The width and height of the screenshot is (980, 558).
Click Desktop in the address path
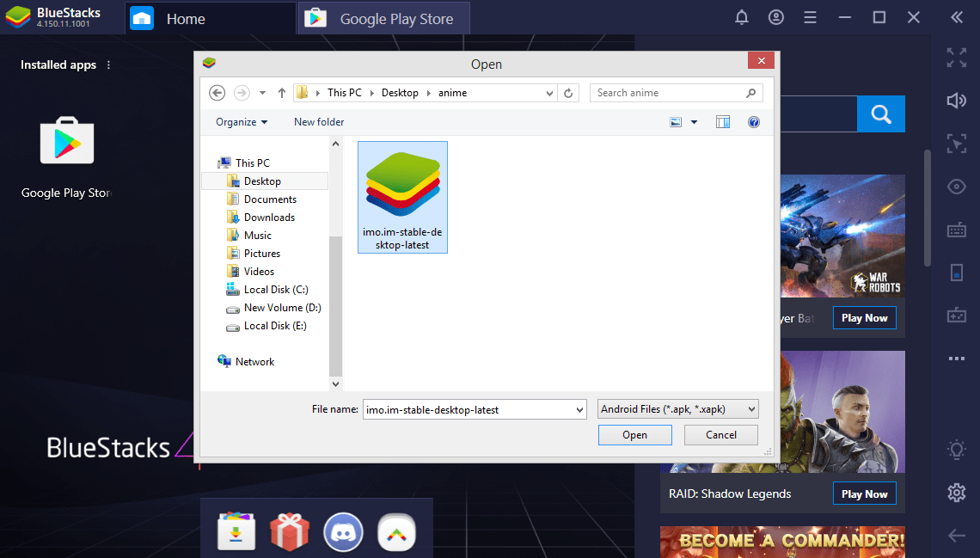[x=400, y=93]
